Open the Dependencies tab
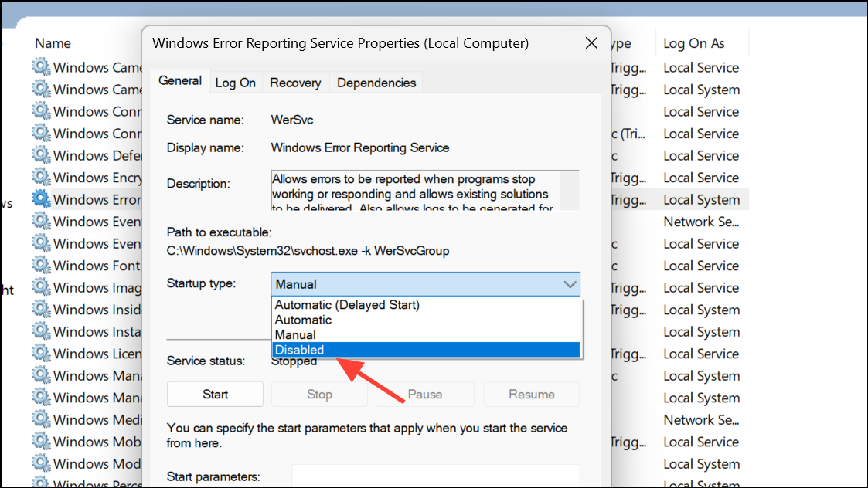 tap(376, 82)
